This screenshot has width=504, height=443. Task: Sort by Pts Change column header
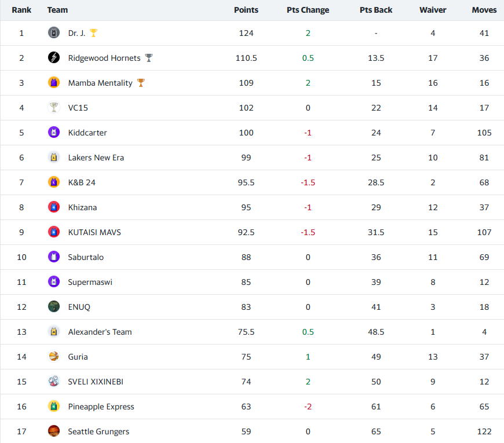point(308,10)
